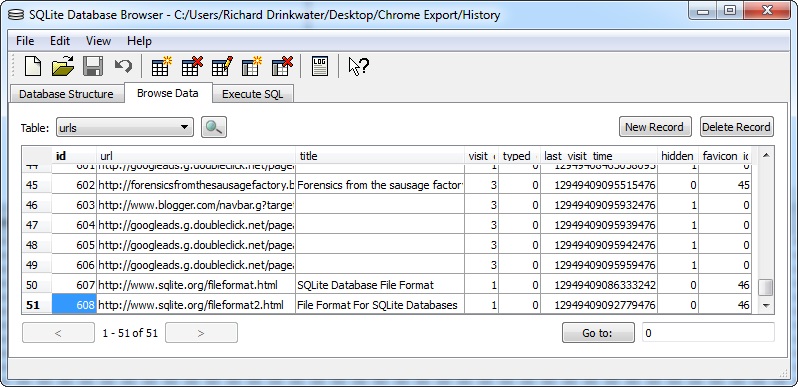Click the table scrollbar down arrow

pyautogui.click(x=765, y=306)
